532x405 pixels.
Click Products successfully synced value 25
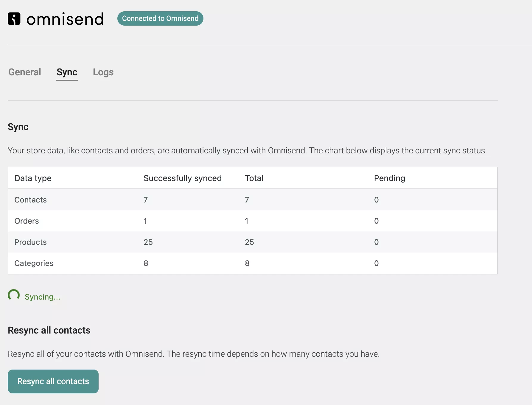148,242
